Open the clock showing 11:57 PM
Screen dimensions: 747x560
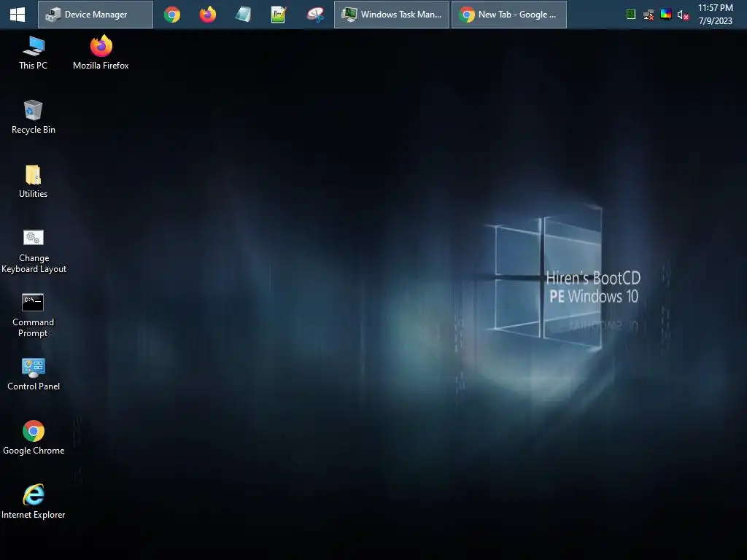pyautogui.click(x=716, y=15)
